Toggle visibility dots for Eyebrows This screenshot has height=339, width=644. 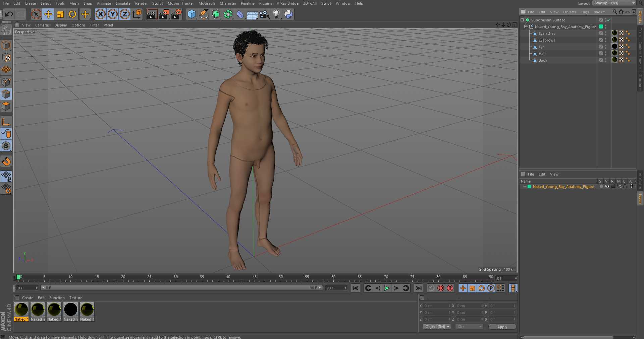605,40
